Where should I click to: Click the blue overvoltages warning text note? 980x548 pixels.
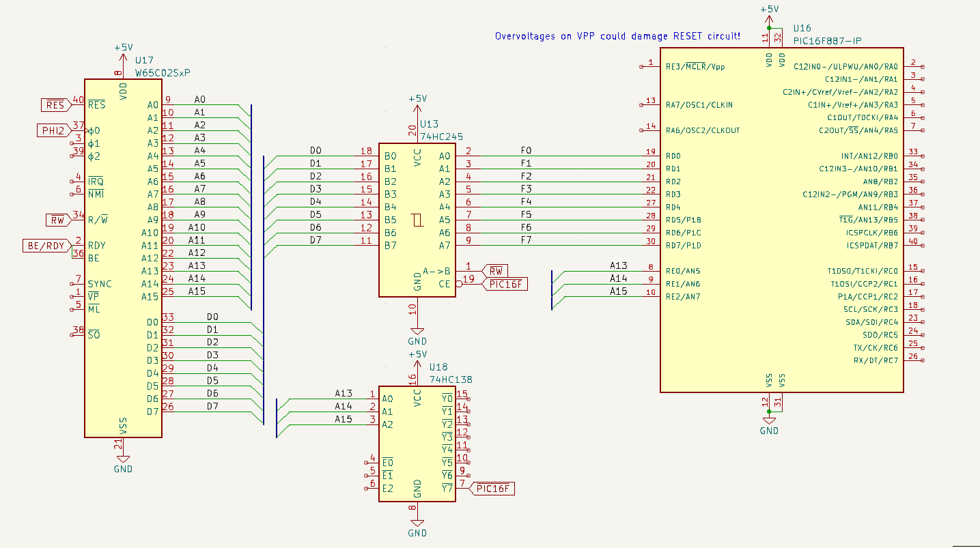(x=617, y=35)
